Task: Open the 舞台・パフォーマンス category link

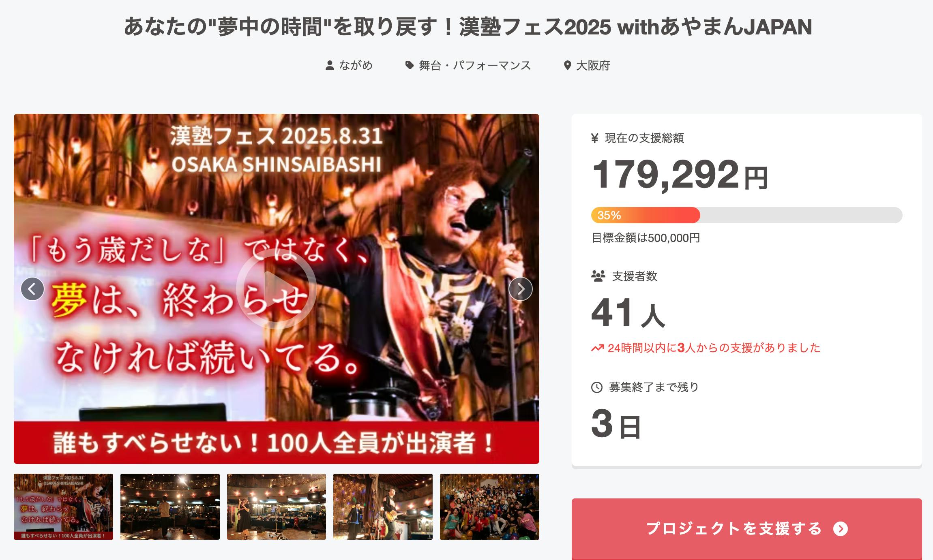Action: pos(475,65)
